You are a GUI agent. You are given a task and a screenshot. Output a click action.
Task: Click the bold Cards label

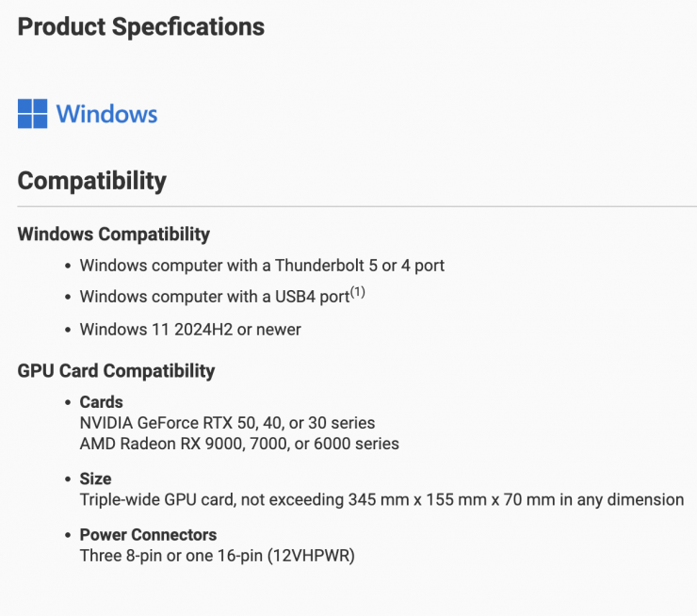101,402
